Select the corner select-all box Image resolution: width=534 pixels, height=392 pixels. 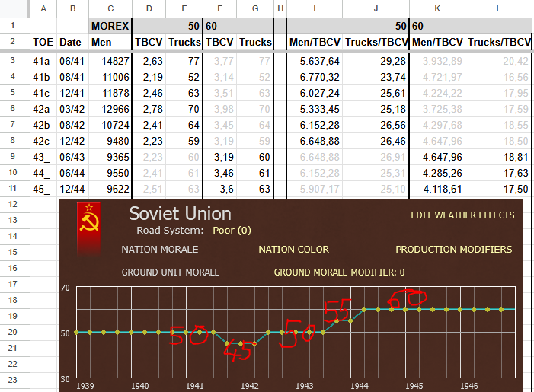tap(14, 8)
